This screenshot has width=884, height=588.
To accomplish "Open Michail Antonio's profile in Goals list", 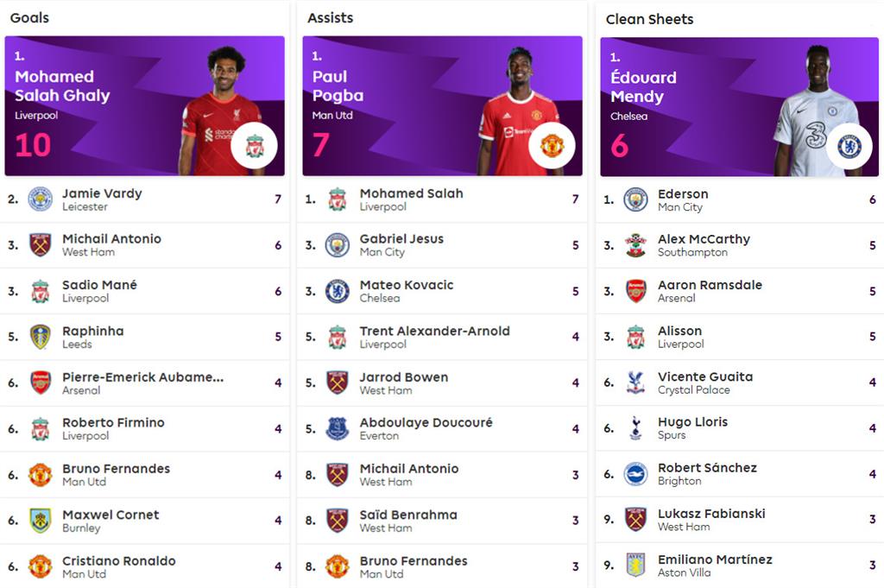I will (111, 239).
